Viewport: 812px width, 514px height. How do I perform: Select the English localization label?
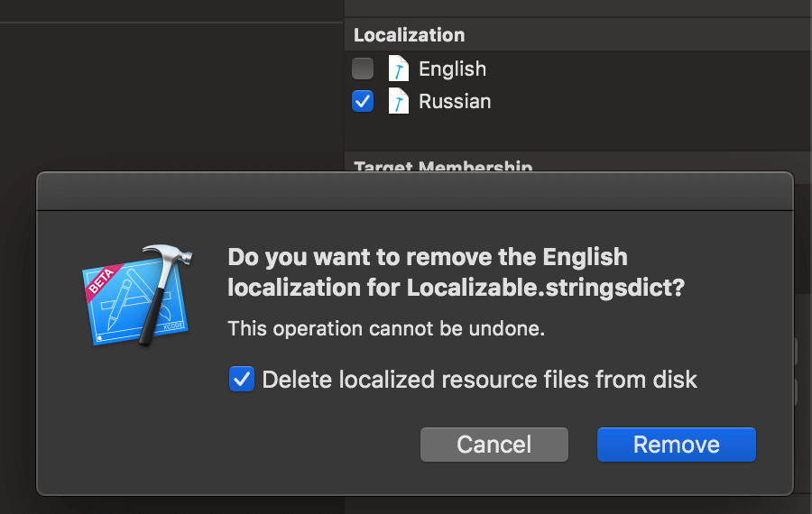tap(452, 69)
